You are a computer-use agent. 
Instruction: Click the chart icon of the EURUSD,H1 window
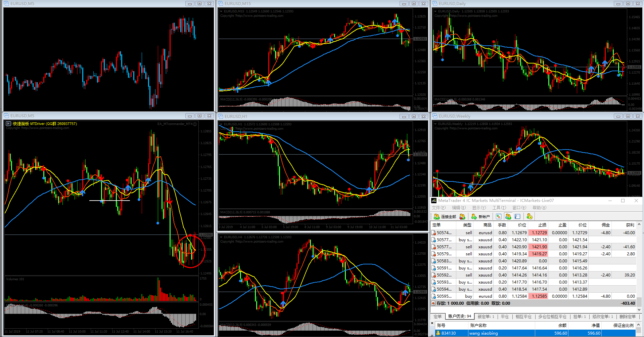[x=221, y=116]
